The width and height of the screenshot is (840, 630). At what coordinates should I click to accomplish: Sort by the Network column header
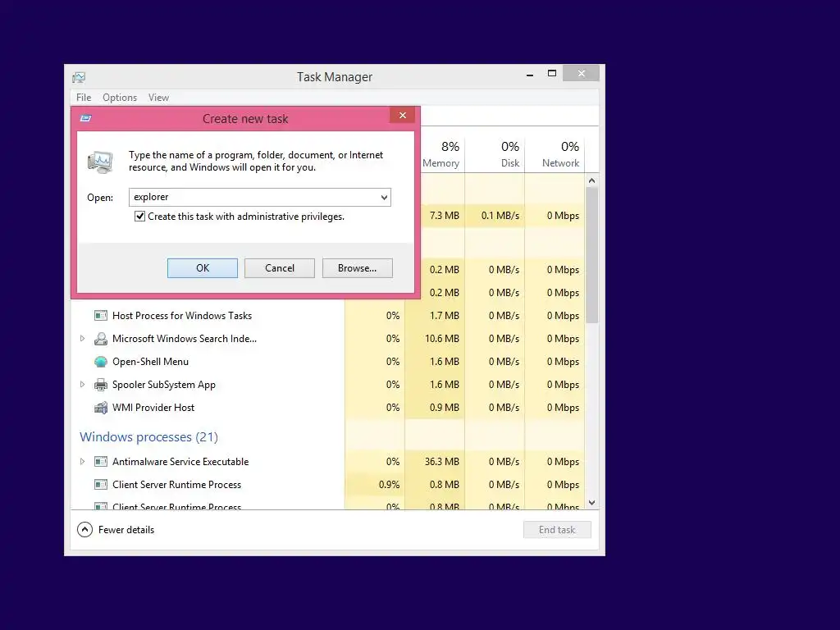click(x=555, y=153)
